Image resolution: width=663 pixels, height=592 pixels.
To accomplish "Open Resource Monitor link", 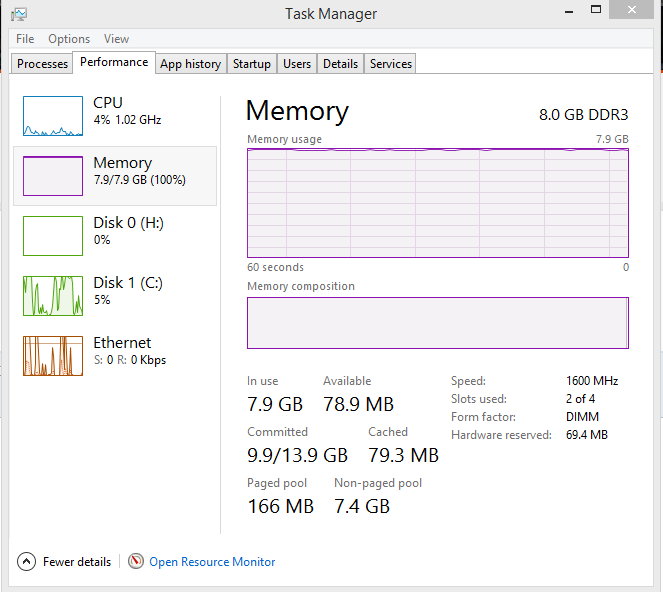I will coord(212,562).
